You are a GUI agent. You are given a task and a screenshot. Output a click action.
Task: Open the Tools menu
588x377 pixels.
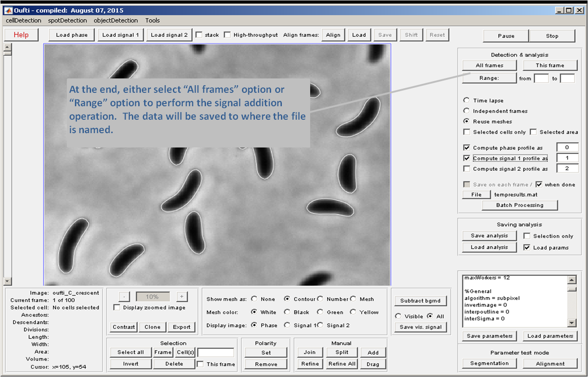153,21
